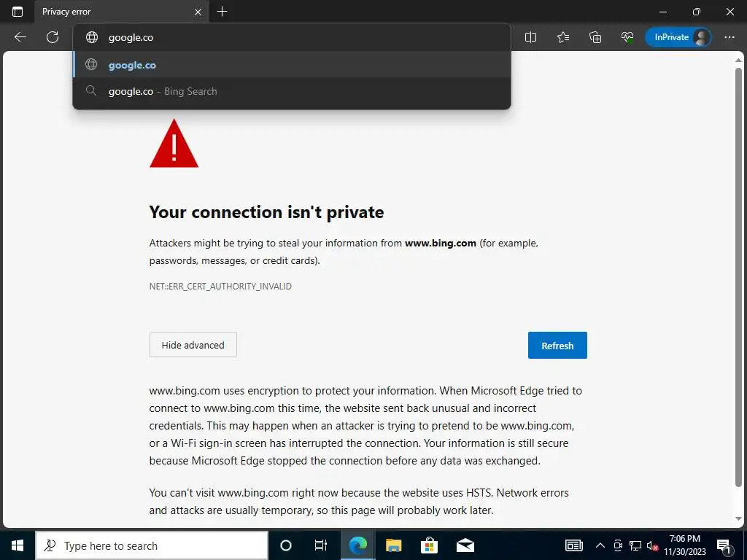Go back using the back arrow

pyautogui.click(x=20, y=37)
